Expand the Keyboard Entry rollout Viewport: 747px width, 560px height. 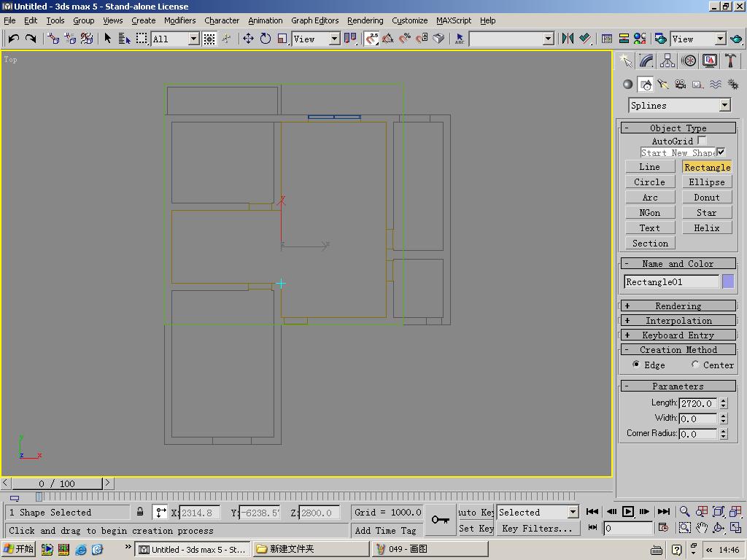(678, 335)
